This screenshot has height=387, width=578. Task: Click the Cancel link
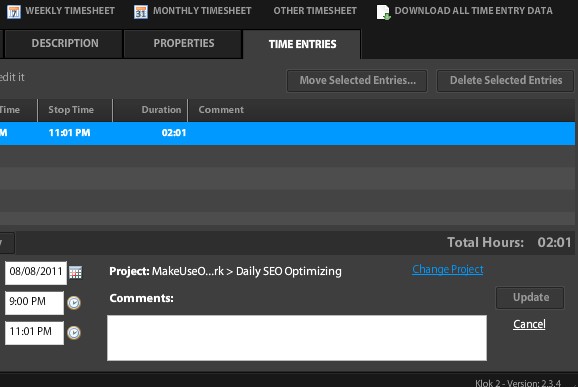tap(529, 324)
